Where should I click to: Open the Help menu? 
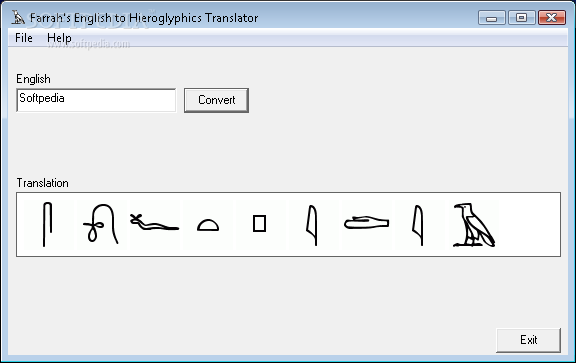[x=59, y=38]
